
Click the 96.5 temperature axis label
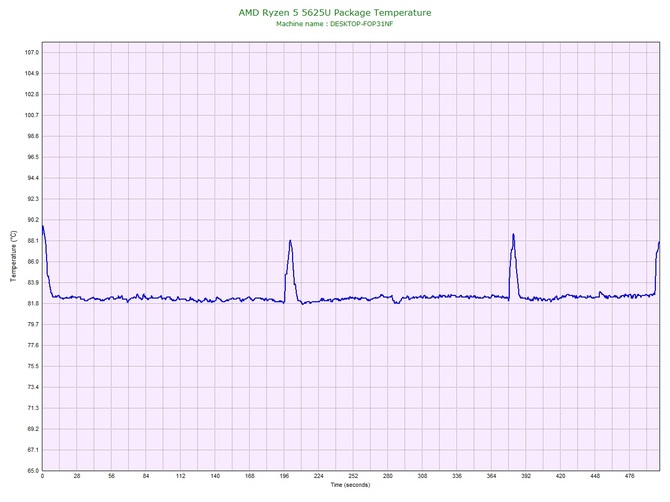coord(32,157)
